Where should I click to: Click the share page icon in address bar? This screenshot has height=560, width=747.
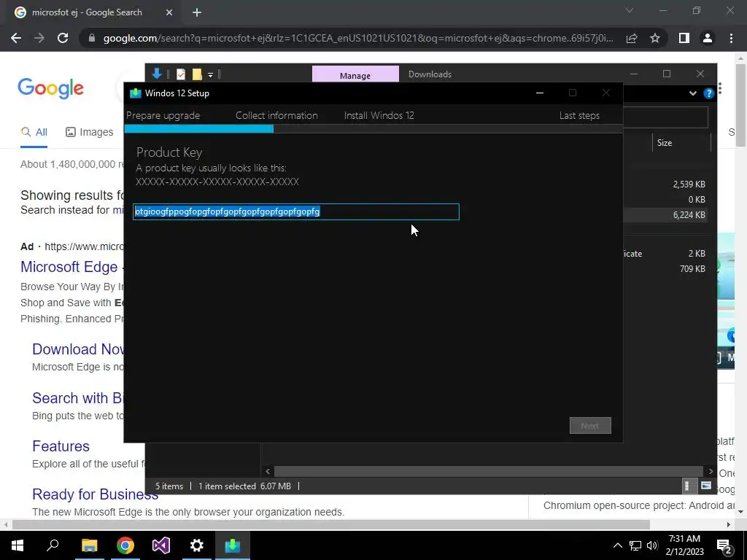(632, 38)
